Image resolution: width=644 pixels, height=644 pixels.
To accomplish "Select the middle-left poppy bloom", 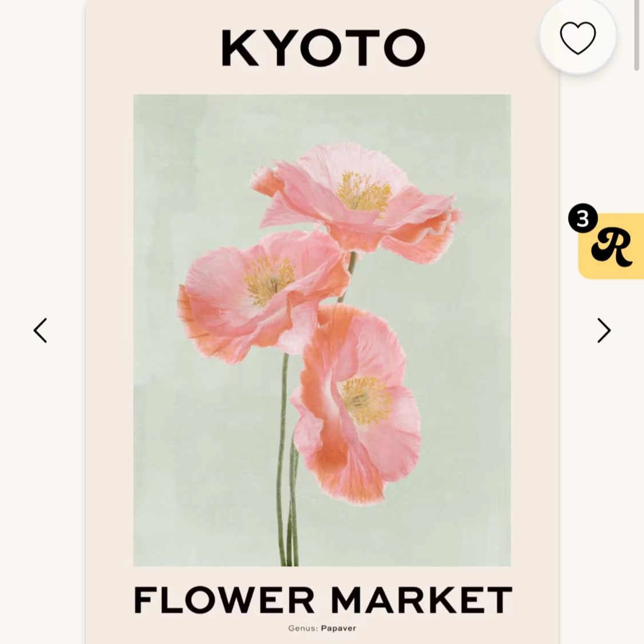I will pyautogui.click(x=258, y=292).
